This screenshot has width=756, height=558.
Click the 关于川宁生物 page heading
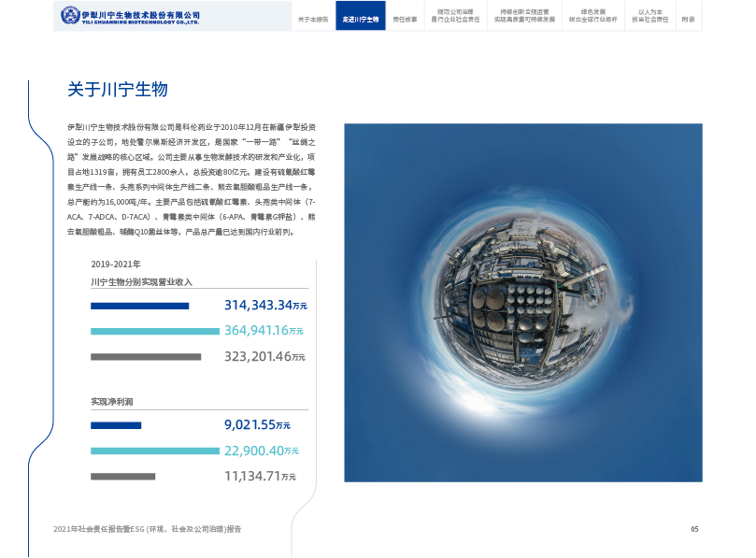[117, 90]
